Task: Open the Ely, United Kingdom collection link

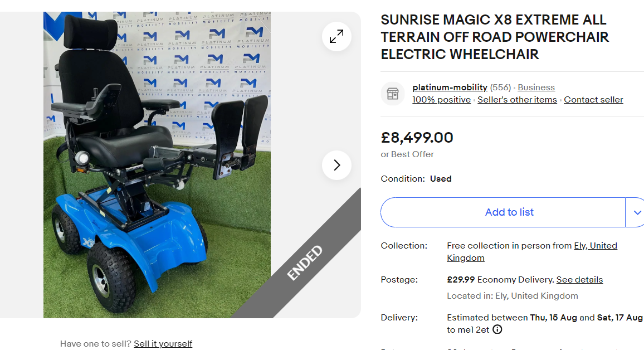Action: point(595,246)
